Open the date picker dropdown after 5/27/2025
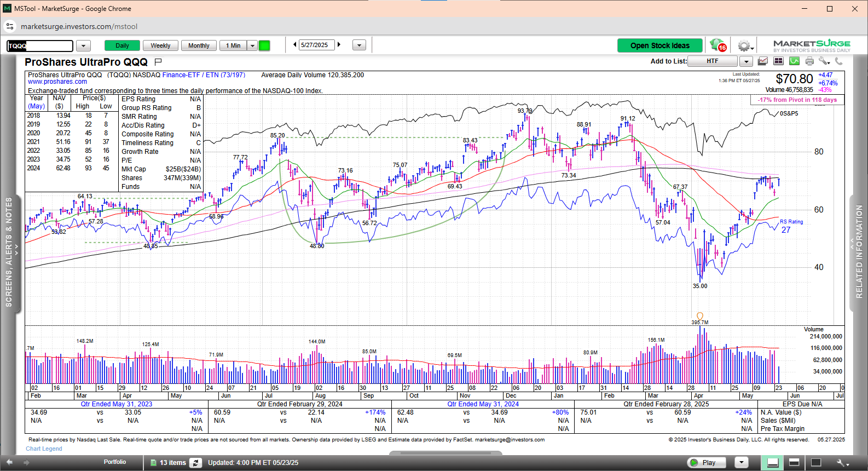 359,45
